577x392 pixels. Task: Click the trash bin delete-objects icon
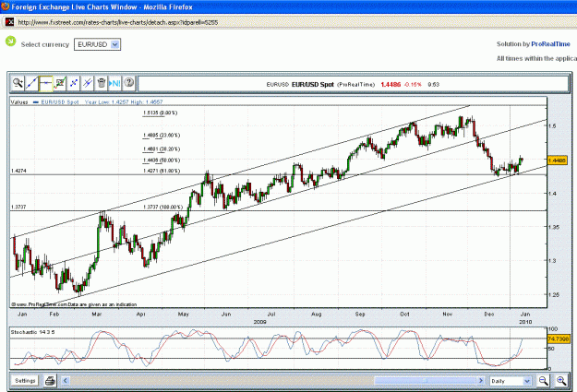[x=102, y=83]
